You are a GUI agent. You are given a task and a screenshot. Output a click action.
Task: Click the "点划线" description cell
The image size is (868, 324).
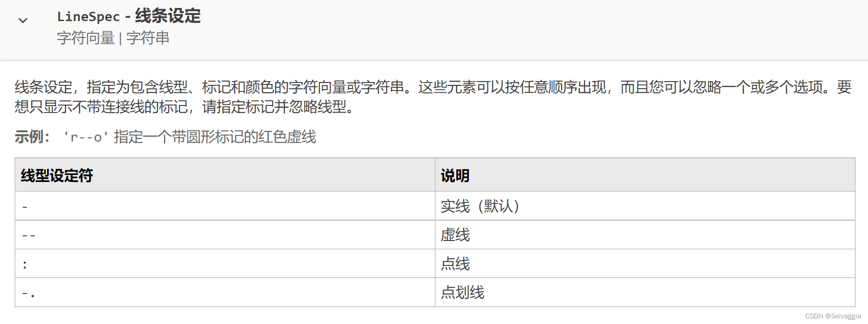462,293
